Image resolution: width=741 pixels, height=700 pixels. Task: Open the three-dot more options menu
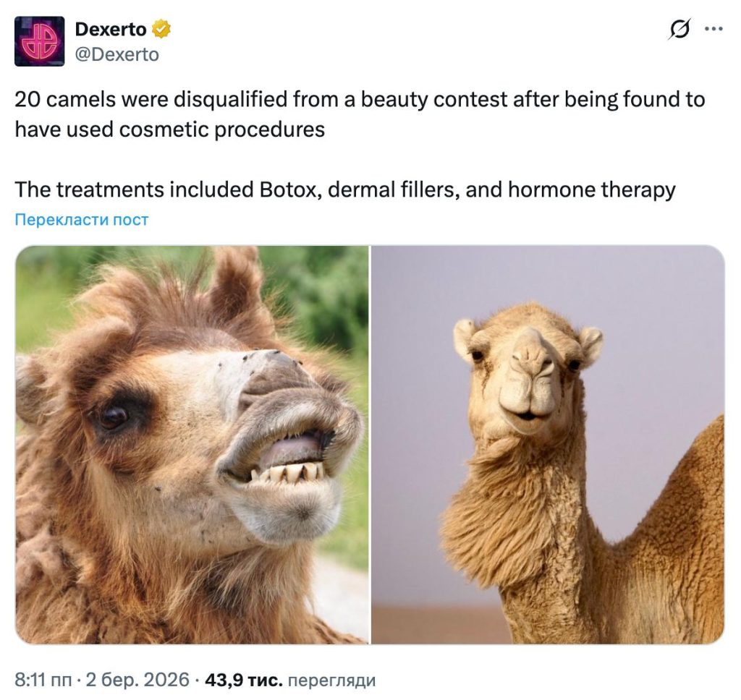pyautogui.click(x=714, y=30)
